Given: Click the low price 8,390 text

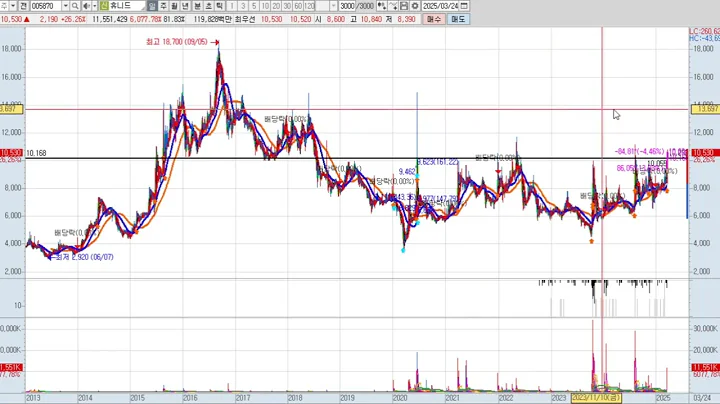Looking at the screenshot, I should (x=406, y=19).
